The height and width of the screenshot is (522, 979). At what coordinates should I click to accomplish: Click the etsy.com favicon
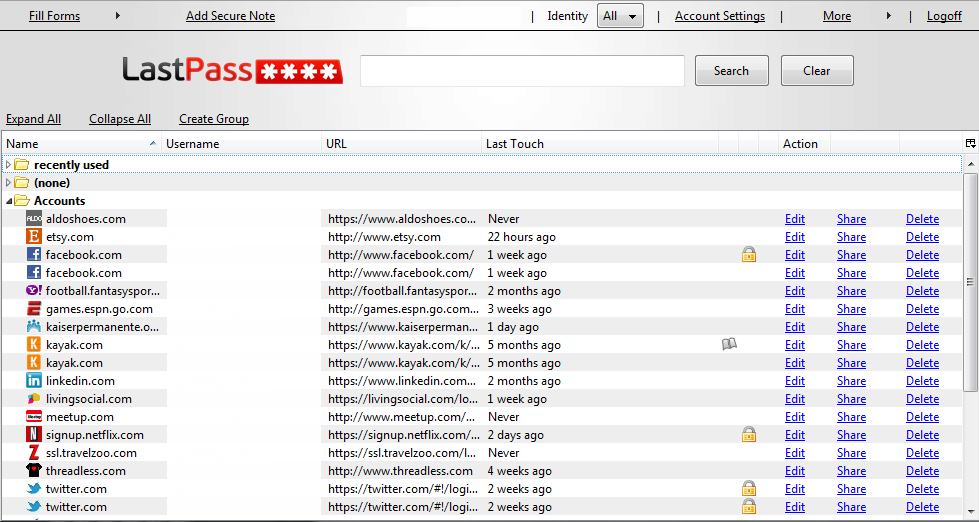click(34, 237)
